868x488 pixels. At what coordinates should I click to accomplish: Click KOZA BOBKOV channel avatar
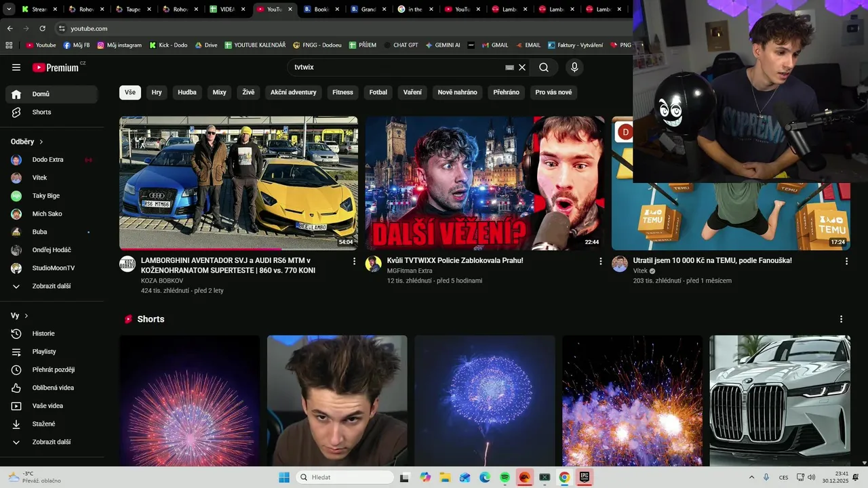coord(127,264)
